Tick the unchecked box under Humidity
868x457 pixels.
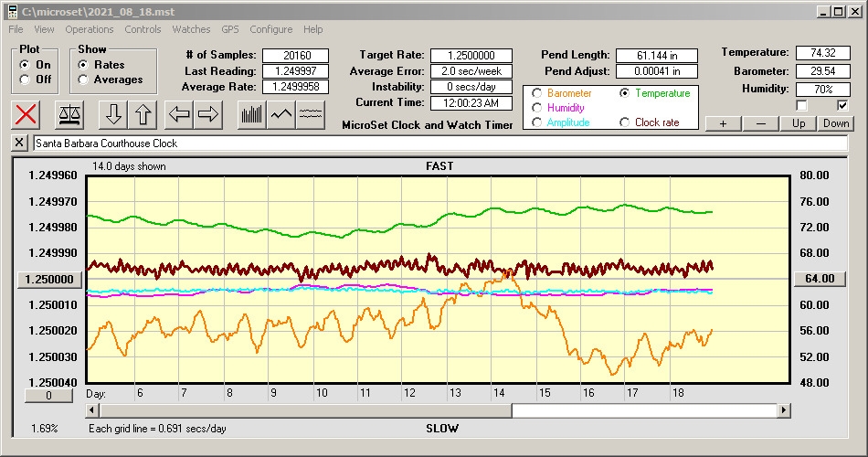click(801, 105)
